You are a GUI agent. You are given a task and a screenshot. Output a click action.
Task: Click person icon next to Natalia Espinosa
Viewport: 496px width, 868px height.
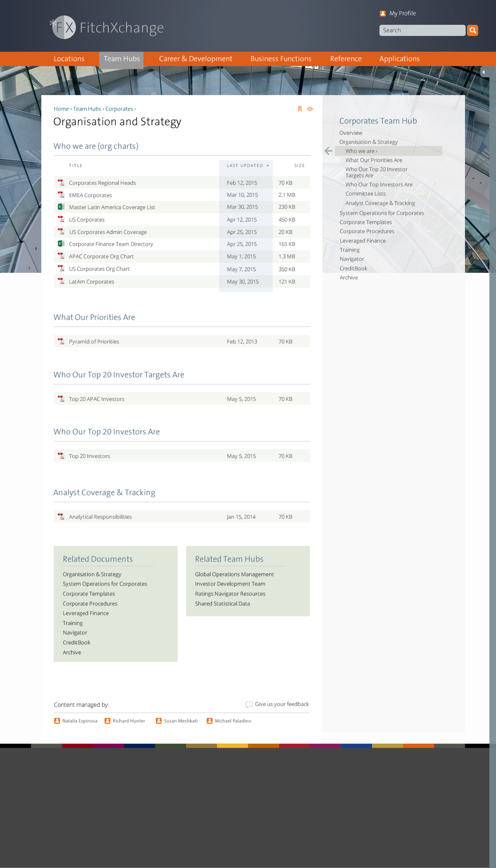coord(57,721)
